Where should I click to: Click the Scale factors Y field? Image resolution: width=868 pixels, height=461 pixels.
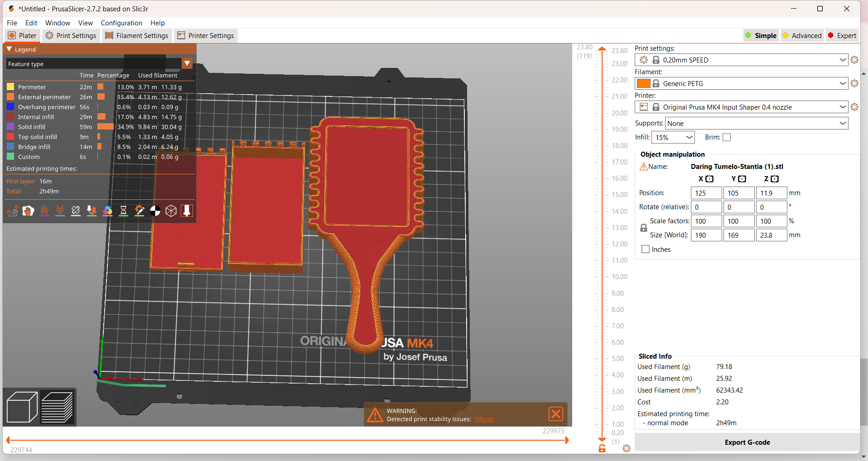pos(739,221)
